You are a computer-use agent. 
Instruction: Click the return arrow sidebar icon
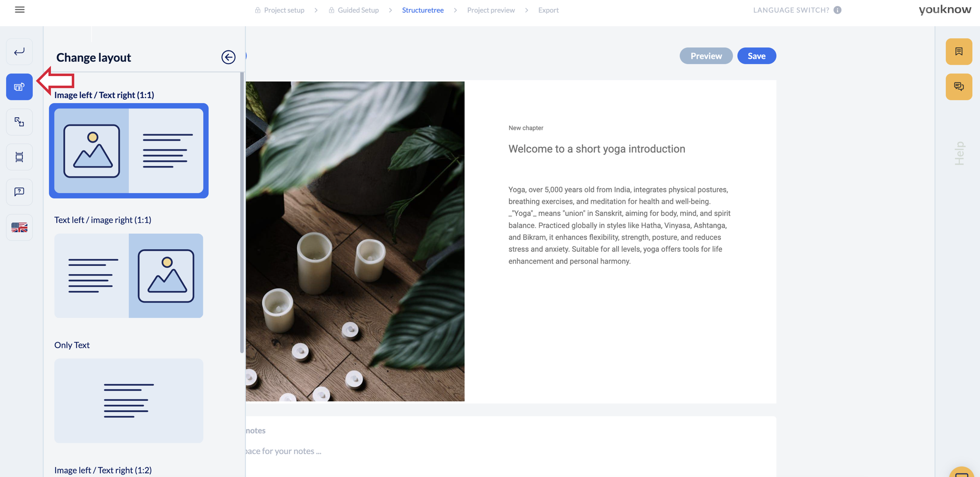19,52
